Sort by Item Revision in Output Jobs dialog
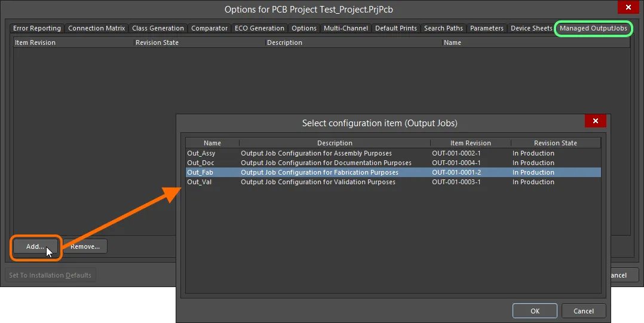The height and width of the screenshot is (323, 644). pos(471,143)
